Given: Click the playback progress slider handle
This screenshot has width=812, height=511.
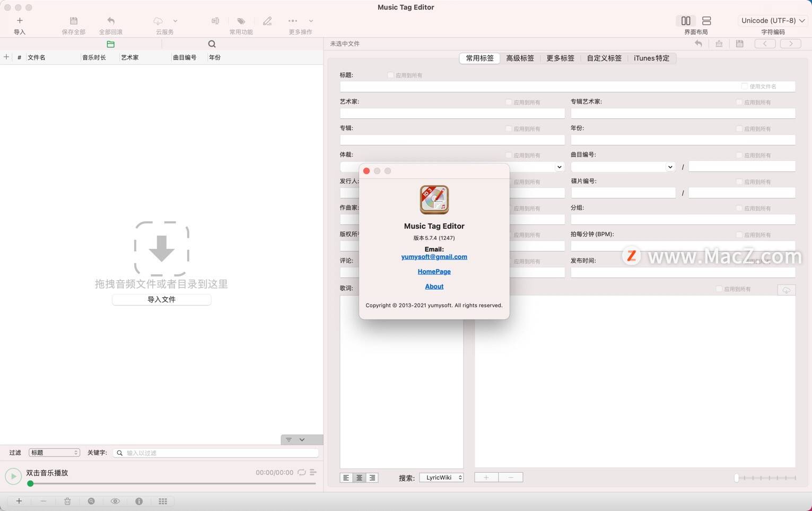Looking at the screenshot, I should (x=30, y=483).
